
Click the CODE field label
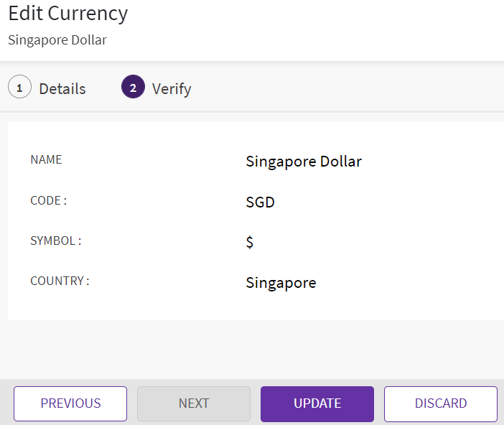pos(48,200)
